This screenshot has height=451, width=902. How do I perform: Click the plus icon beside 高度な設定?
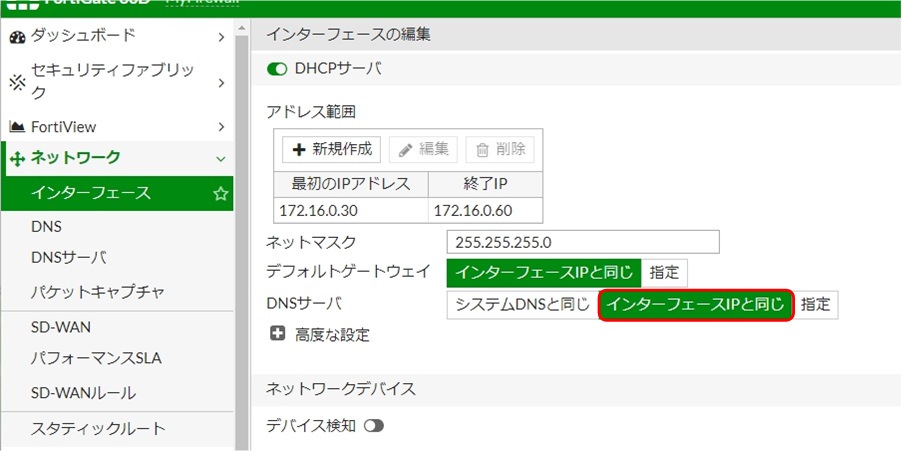[x=278, y=333]
